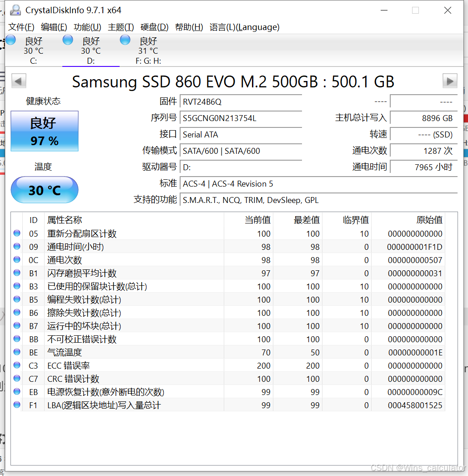This screenshot has width=468, height=476.
Task: Click rotation rate value ---- (SSD)
Action: (x=423, y=134)
